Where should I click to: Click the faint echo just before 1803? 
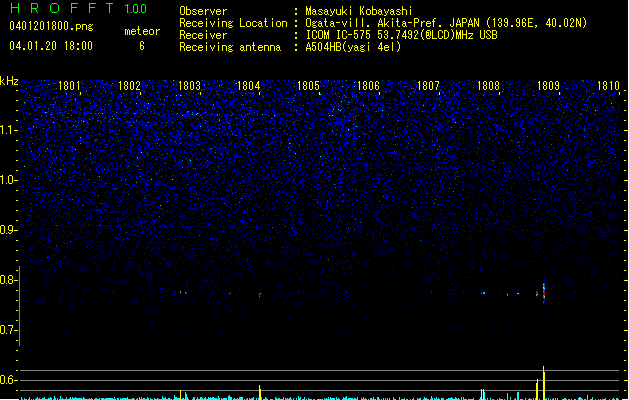point(181,292)
